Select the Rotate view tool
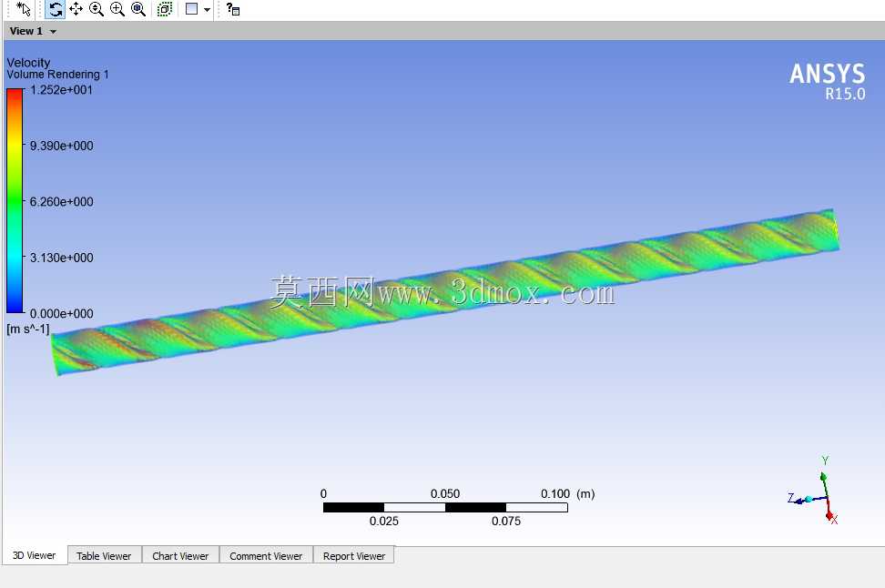The height and width of the screenshot is (588, 885). (55, 9)
